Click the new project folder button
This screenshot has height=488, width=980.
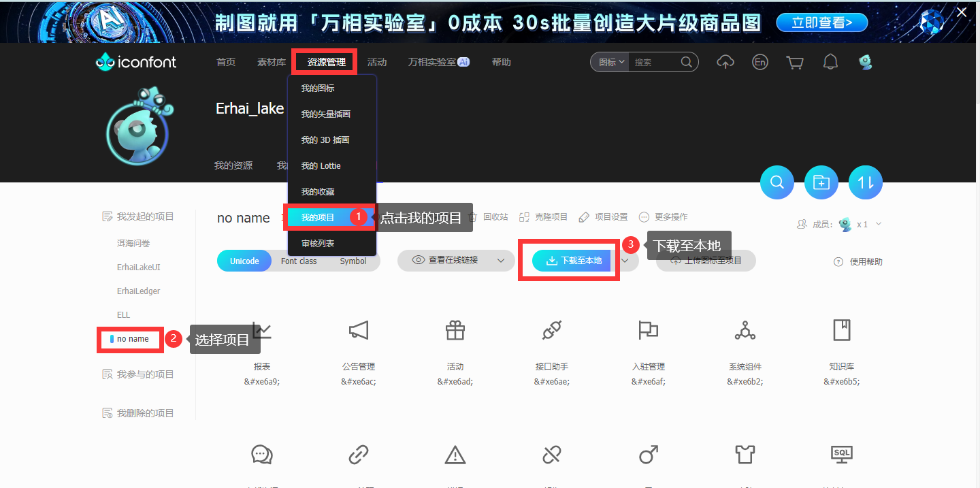tap(821, 182)
